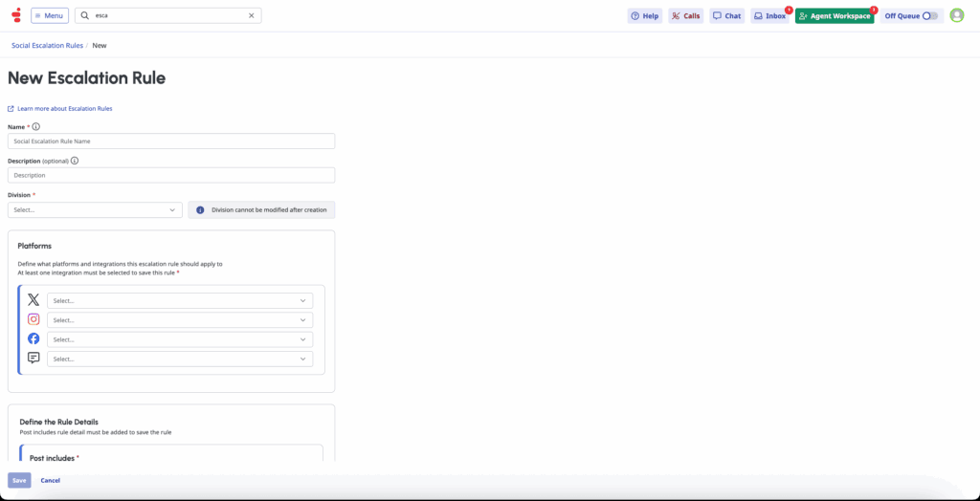
Task: Open the X integration Select dropdown
Action: (180, 300)
